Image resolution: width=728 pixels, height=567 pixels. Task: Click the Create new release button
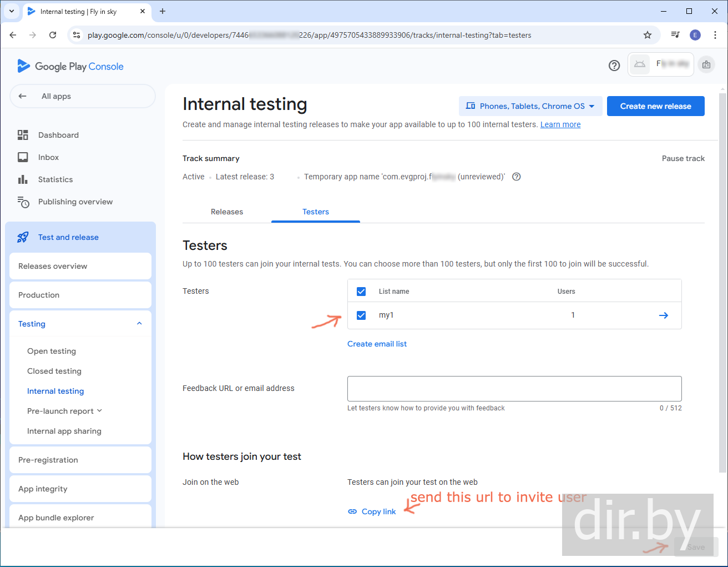[x=655, y=106]
